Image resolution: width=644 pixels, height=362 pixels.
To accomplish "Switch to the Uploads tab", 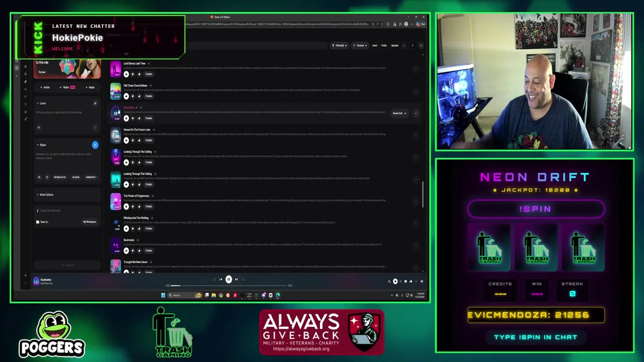I will [x=394, y=45].
